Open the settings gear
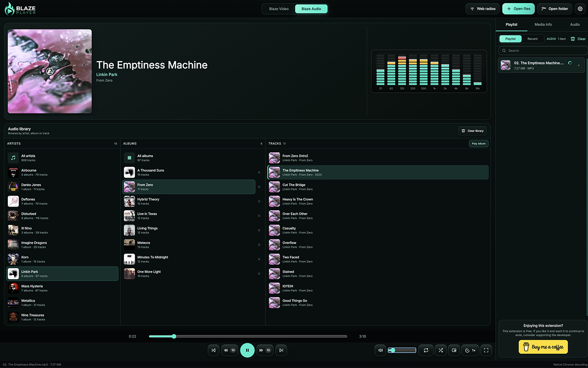588x368 pixels. pyautogui.click(x=580, y=9)
